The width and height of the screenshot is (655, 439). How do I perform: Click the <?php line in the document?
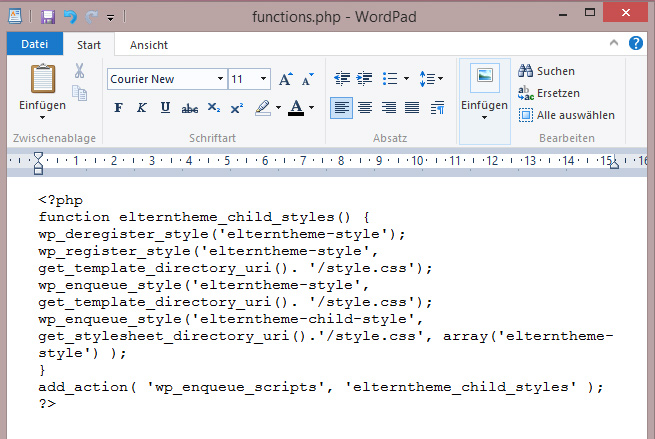[61, 200]
